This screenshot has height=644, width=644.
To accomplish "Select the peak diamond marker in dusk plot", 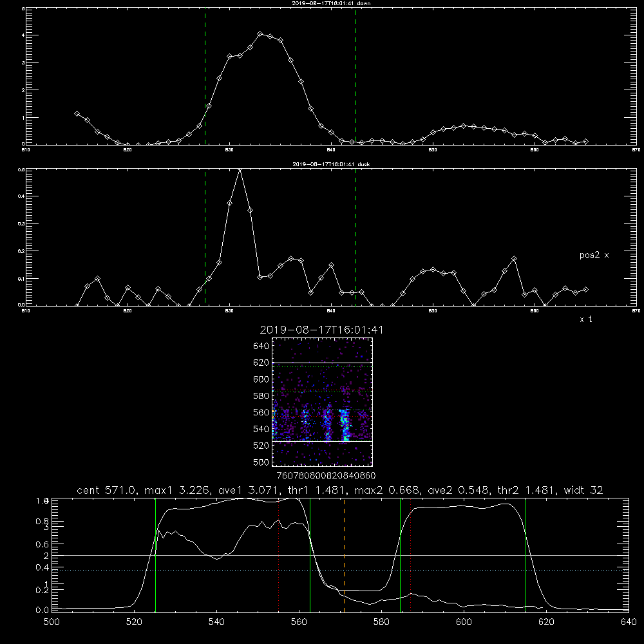I will [240, 169].
